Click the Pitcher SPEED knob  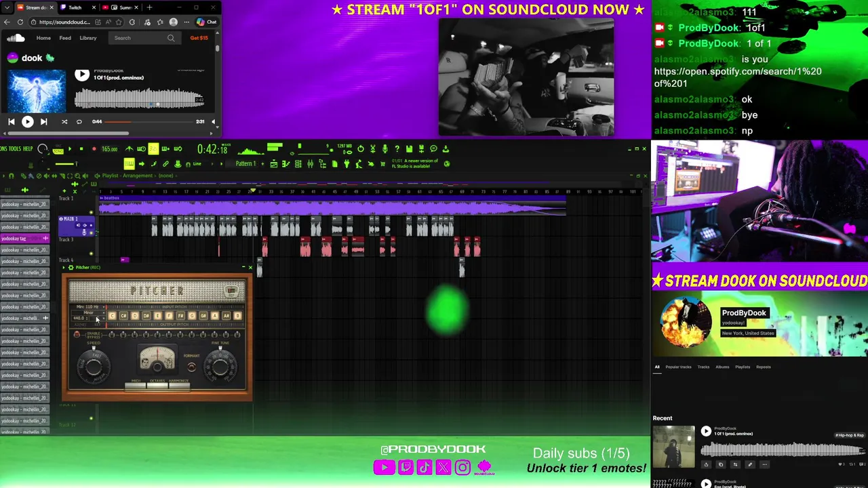(x=94, y=367)
